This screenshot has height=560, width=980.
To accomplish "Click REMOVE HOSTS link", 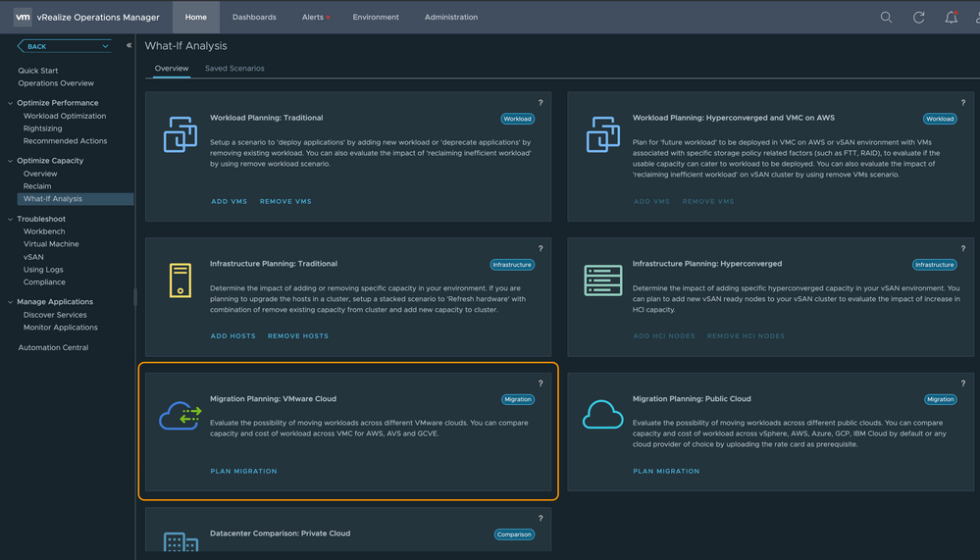I will click(x=298, y=335).
